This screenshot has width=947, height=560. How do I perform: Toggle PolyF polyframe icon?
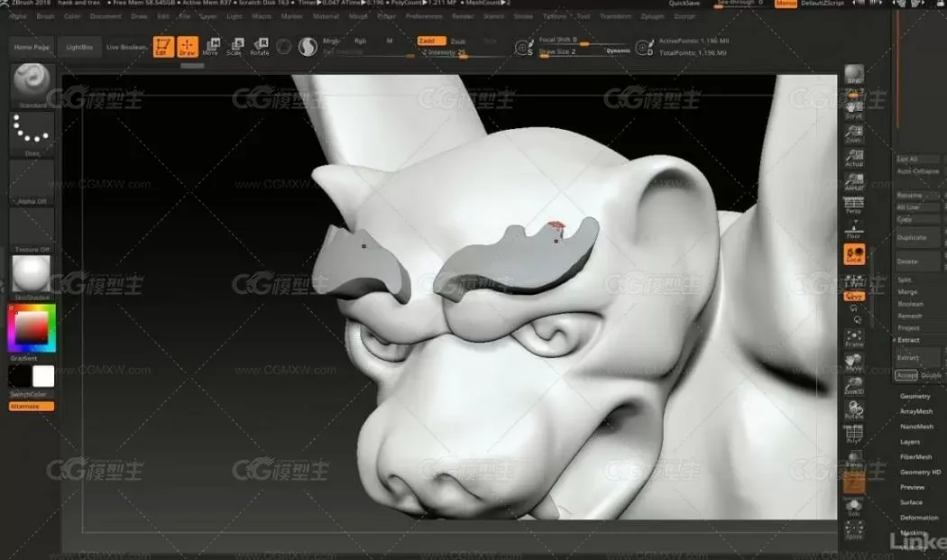point(853,434)
